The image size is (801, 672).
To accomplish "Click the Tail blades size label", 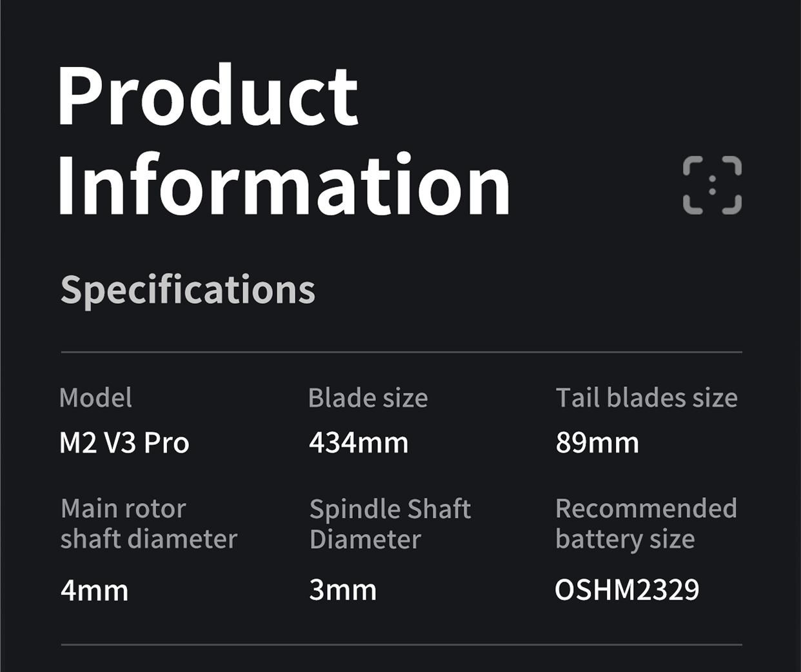I will (646, 398).
